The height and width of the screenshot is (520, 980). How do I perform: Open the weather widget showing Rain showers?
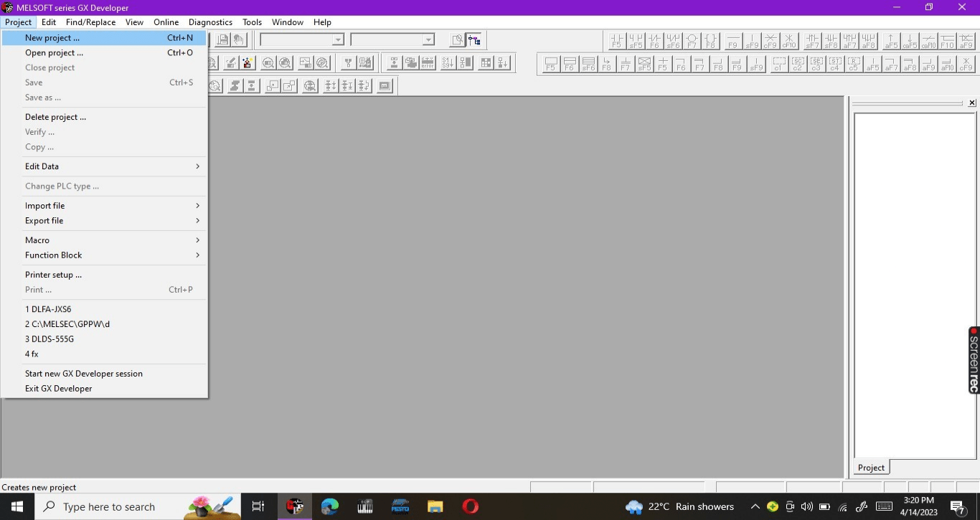tap(679, 506)
